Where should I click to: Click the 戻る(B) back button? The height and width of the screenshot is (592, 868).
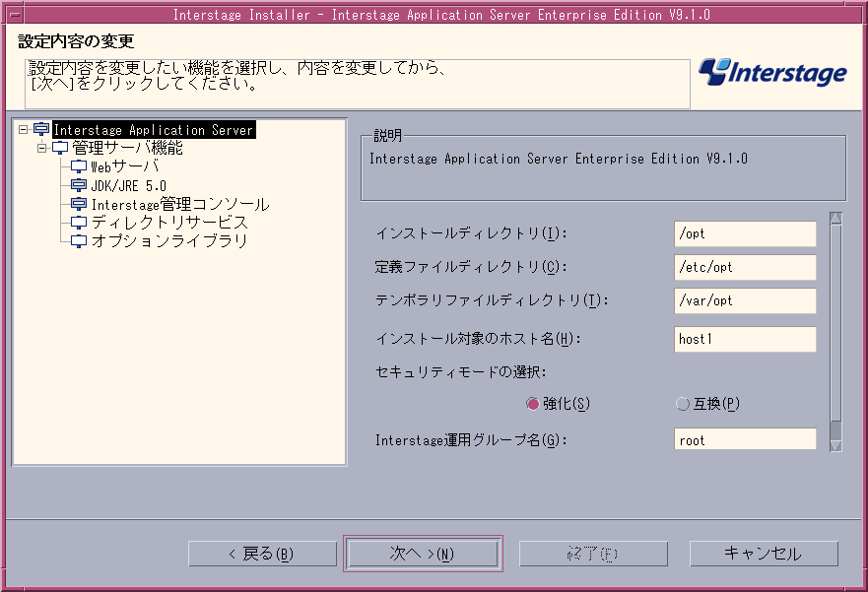(x=262, y=554)
